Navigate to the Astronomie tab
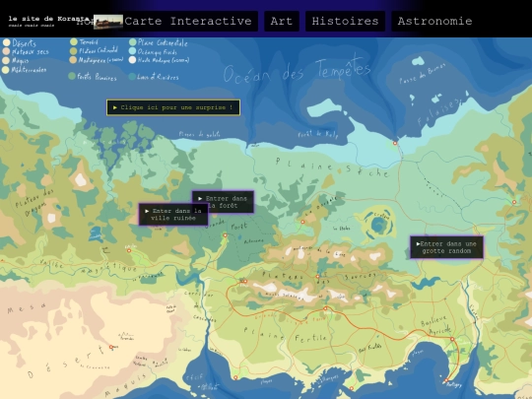This screenshot has width=532, height=399. click(435, 21)
